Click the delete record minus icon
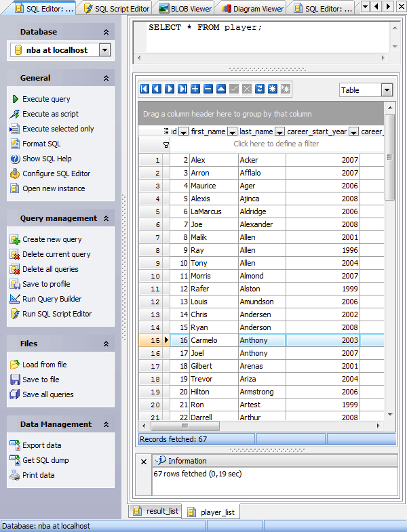Image resolution: width=407 pixels, height=532 pixels. tap(208, 89)
